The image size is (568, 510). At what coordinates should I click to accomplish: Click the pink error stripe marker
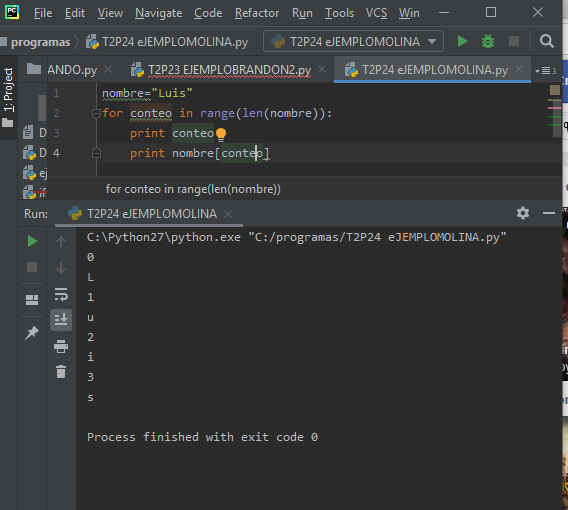click(x=555, y=108)
